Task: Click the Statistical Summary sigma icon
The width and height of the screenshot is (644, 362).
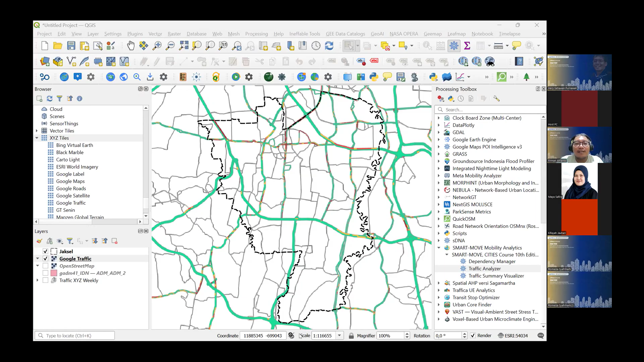Action: coord(467,46)
